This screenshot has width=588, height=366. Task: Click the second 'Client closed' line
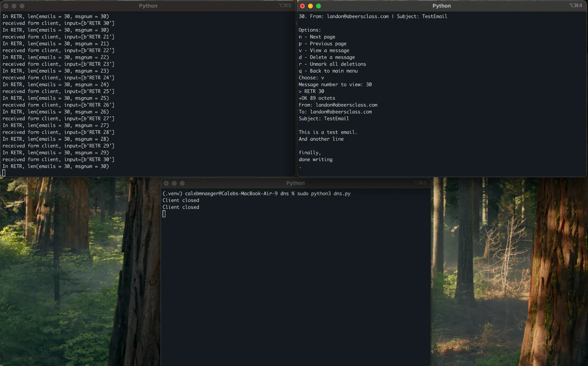pos(181,207)
